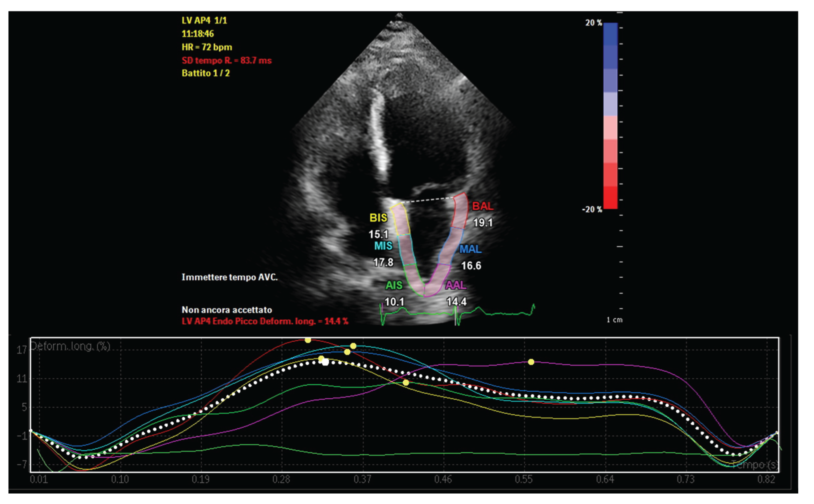Image resolution: width=814 pixels, height=504 pixels.
Task: Click the 'Immettere tempo AVC.' prompt
Action: click(229, 277)
